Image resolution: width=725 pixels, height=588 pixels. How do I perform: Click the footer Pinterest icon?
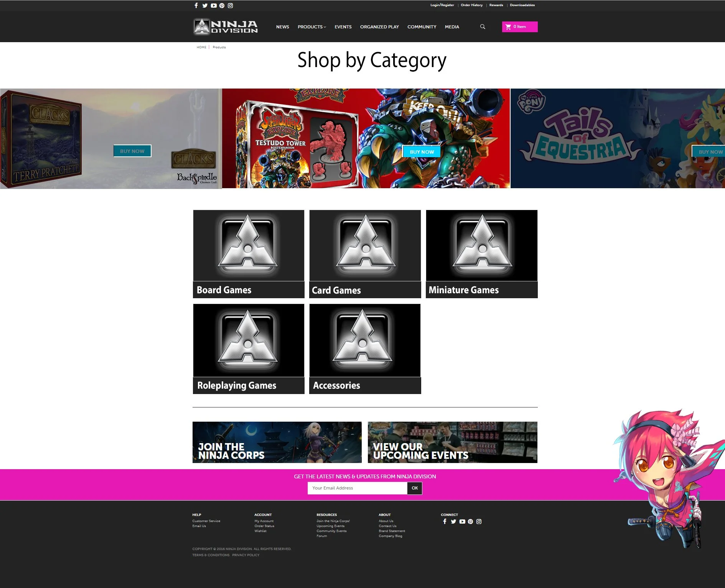coord(470,521)
